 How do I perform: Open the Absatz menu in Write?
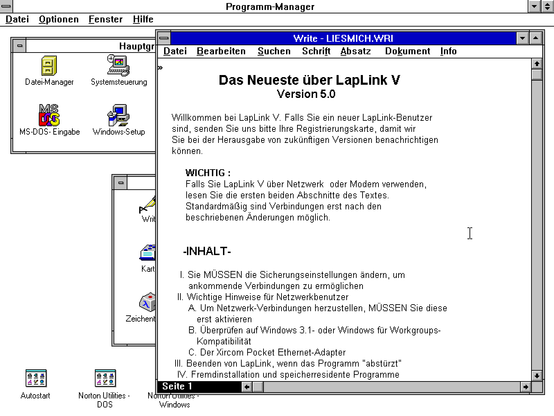(x=355, y=51)
